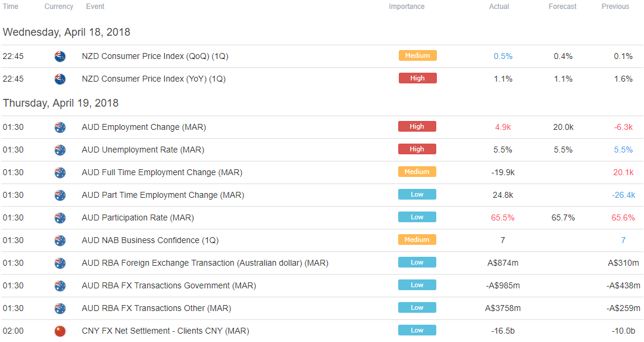This screenshot has width=644, height=342.
Task: Click the New Zealand flag for CPI QoQ
Action: pos(60,57)
